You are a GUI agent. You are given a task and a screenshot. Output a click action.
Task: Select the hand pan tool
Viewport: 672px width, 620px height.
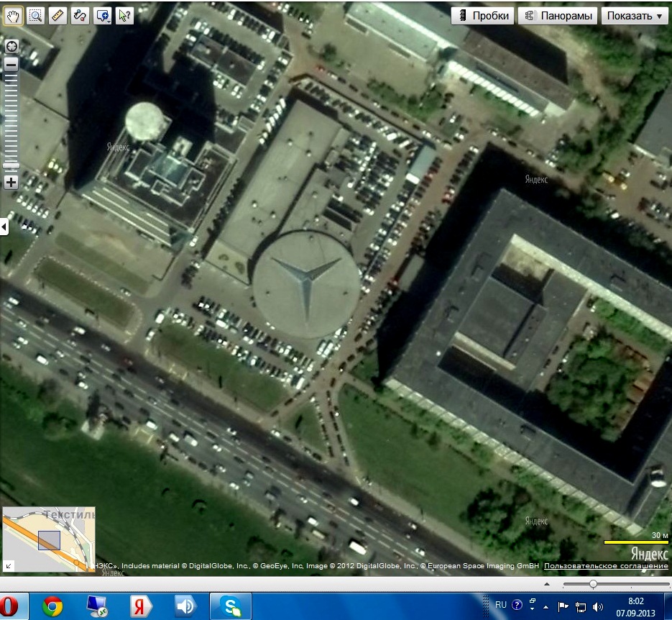(x=13, y=16)
